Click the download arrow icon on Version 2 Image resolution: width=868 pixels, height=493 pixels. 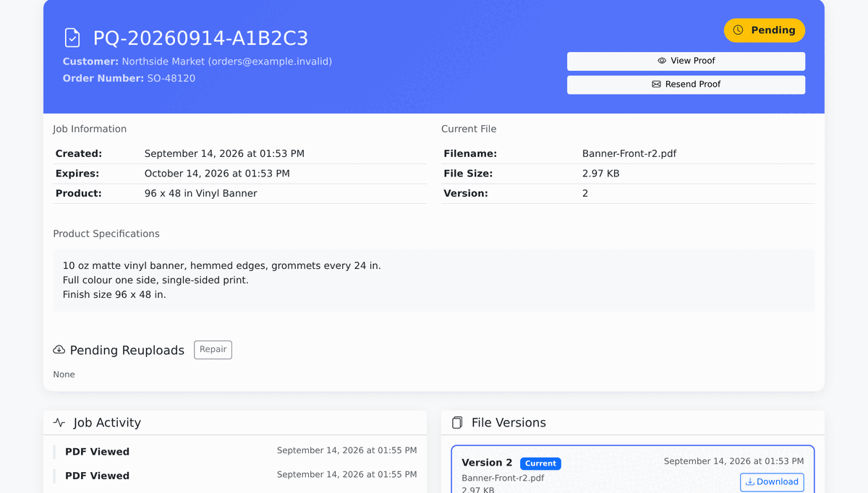click(x=750, y=482)
